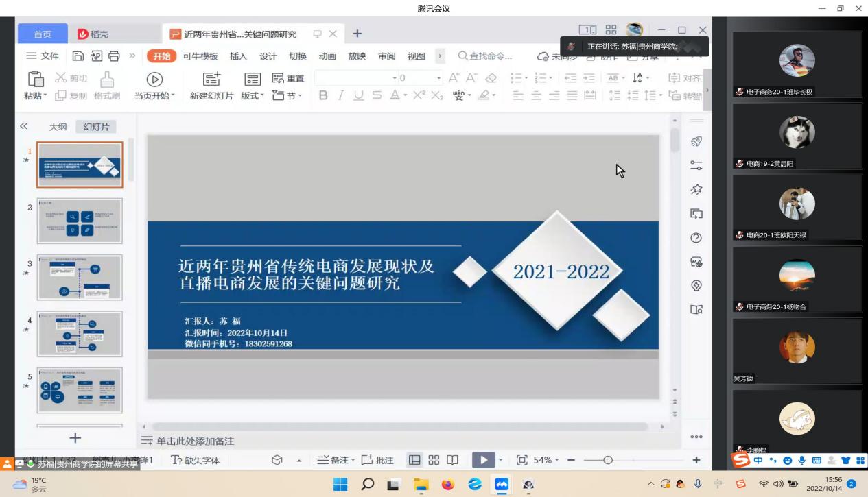Click the zoom slider handle

607,460
